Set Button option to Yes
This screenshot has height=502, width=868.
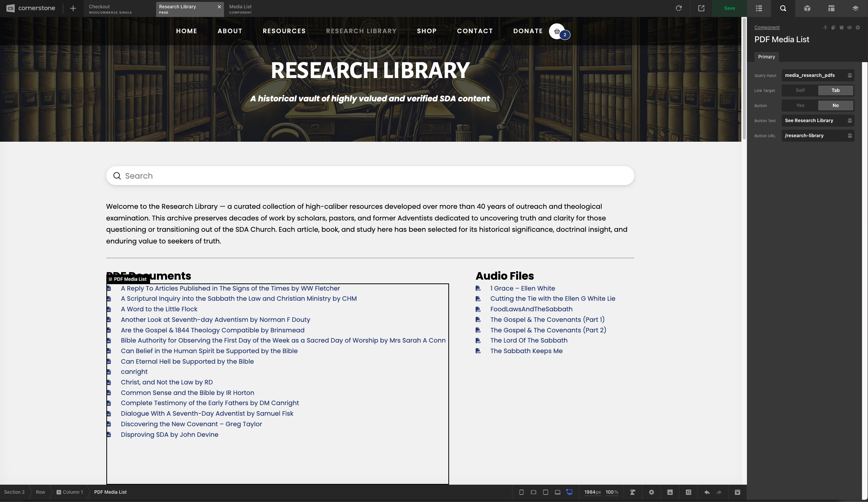800,106
